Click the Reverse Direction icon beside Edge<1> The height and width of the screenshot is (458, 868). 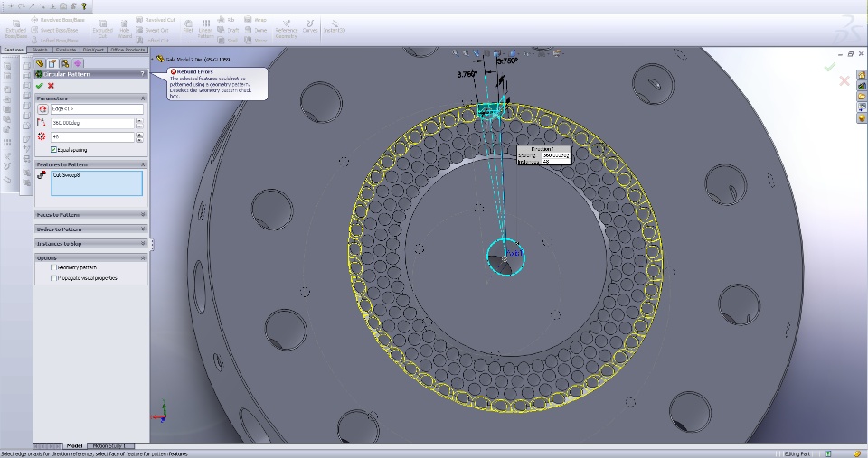tap(42, 109)
